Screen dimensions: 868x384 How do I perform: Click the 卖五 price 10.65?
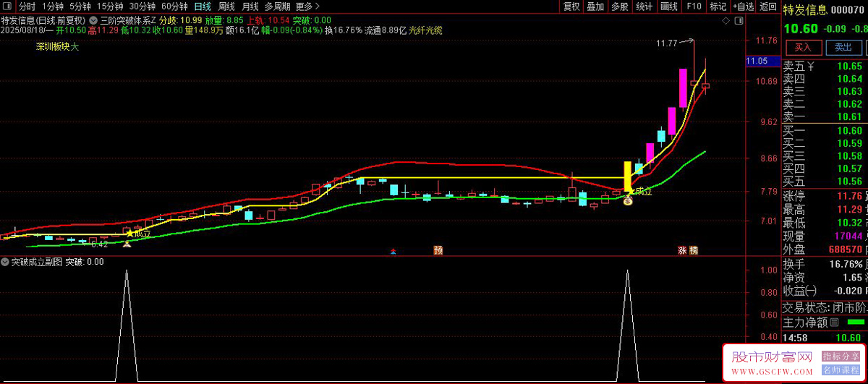pos(850,67)
